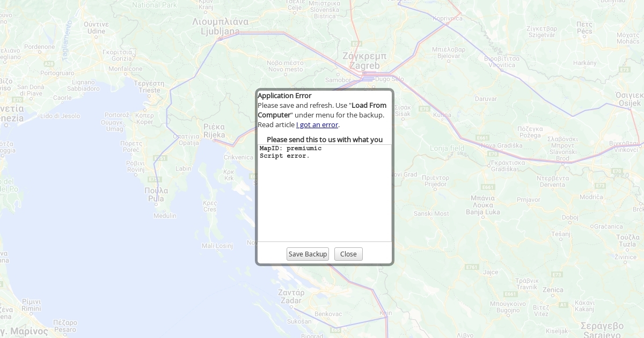Click the Tuzla city label on map
The width and height of the screenshot is (644, 338).
627,240
